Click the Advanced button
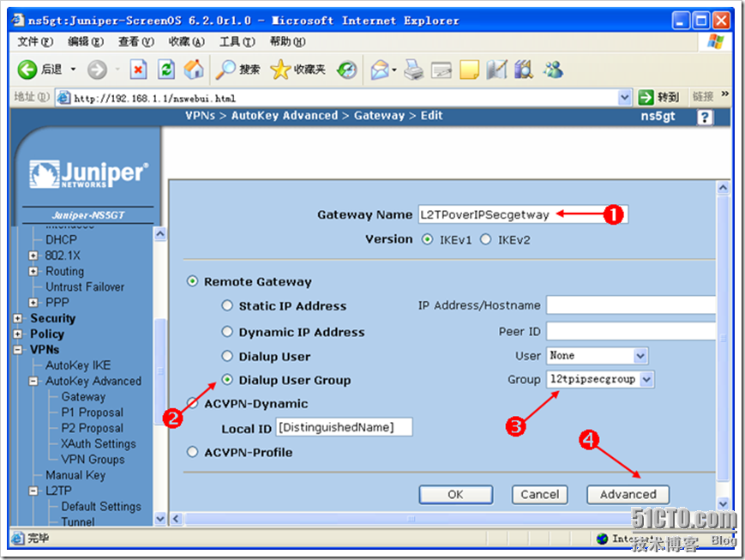The height and width of the screenshot is (560, 745). 628,495
